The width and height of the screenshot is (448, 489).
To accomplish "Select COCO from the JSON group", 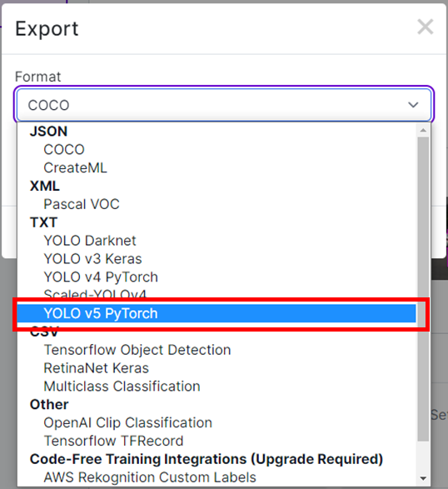I will click(64, 150).
